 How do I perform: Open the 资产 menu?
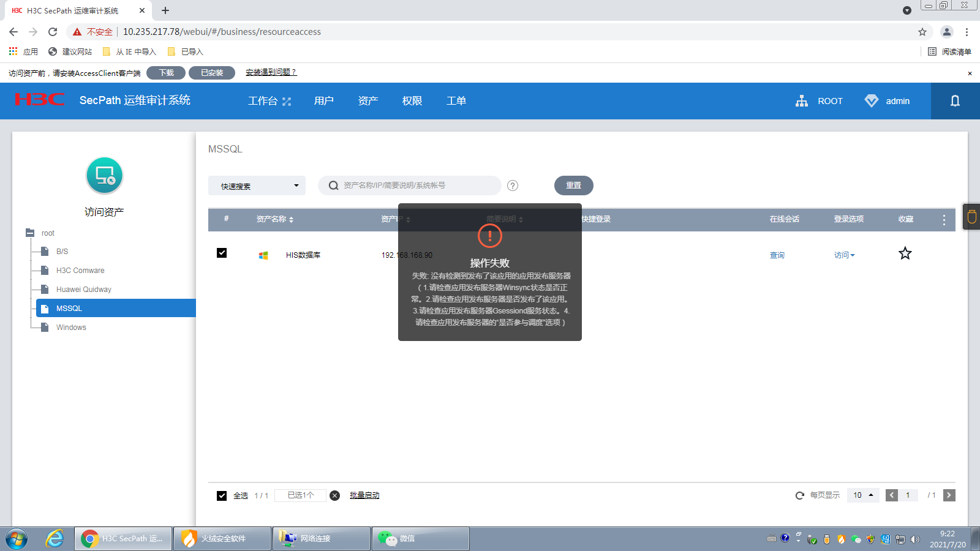368,101
